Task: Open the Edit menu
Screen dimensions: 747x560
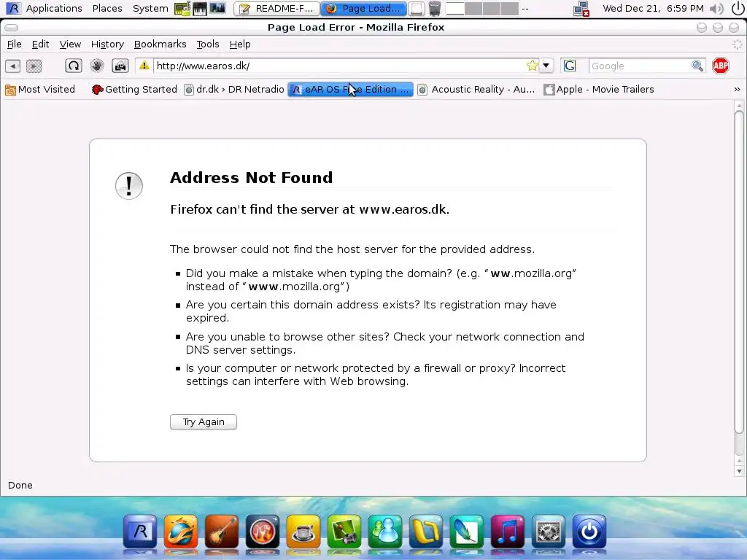Action: pos(41,44)
